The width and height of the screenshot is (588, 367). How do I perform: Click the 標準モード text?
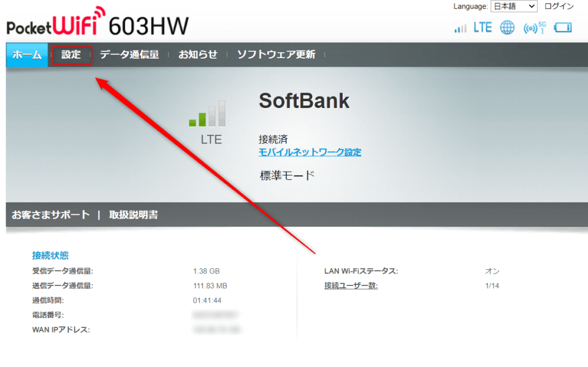coord(287,175)
